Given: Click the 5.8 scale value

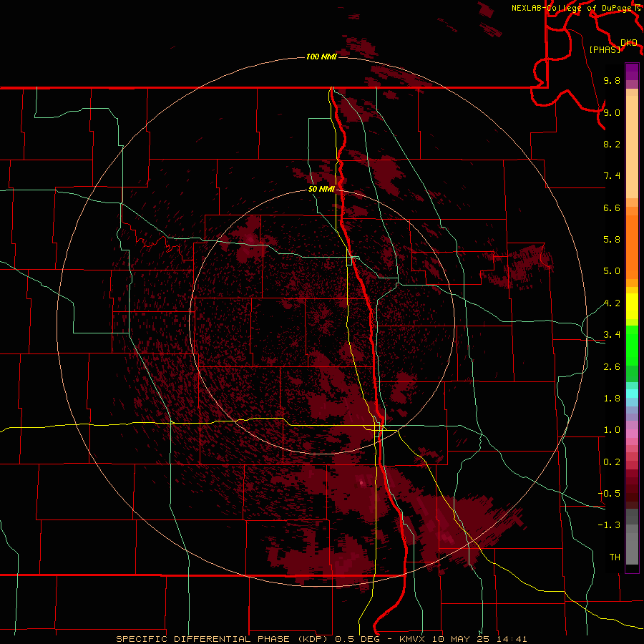Looking at the screenshot, I should click(612, 240).
